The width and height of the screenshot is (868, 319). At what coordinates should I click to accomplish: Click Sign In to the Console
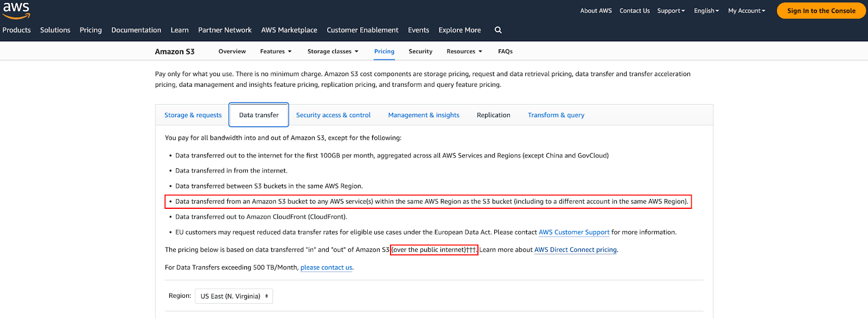(x=821, y=11)
